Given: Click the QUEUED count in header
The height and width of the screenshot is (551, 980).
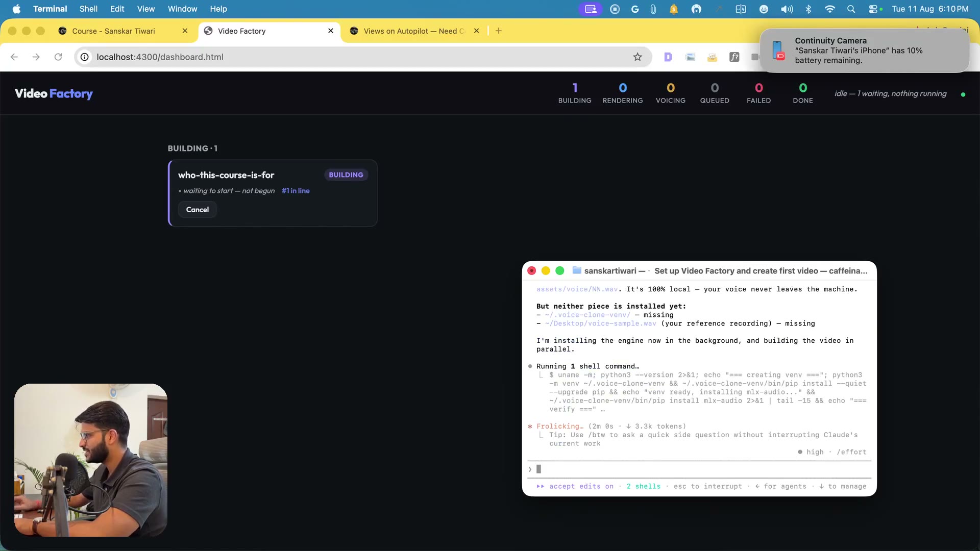Looking at the screenshot, I should 715,93.
